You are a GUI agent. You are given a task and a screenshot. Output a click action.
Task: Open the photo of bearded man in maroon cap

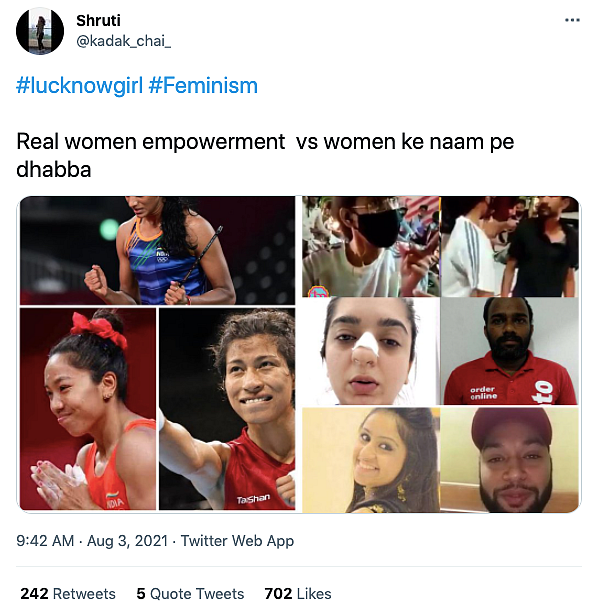tap(510, 460)
